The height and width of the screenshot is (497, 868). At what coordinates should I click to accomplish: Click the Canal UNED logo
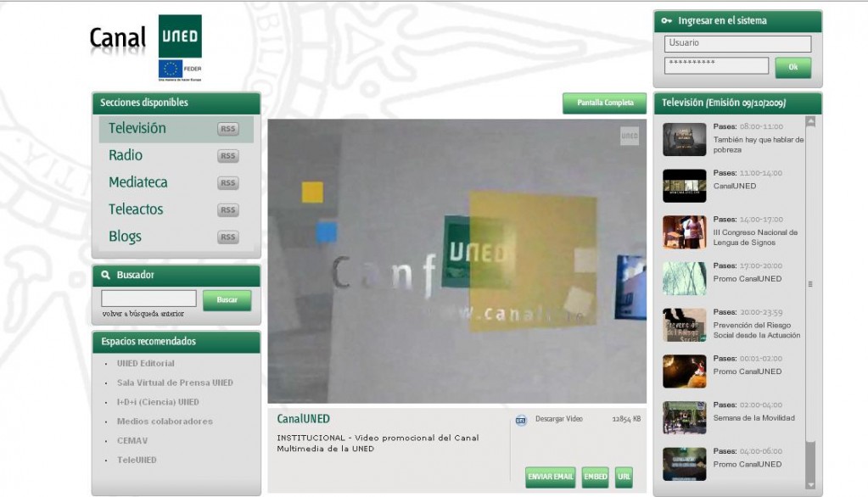tap(146, 36)
